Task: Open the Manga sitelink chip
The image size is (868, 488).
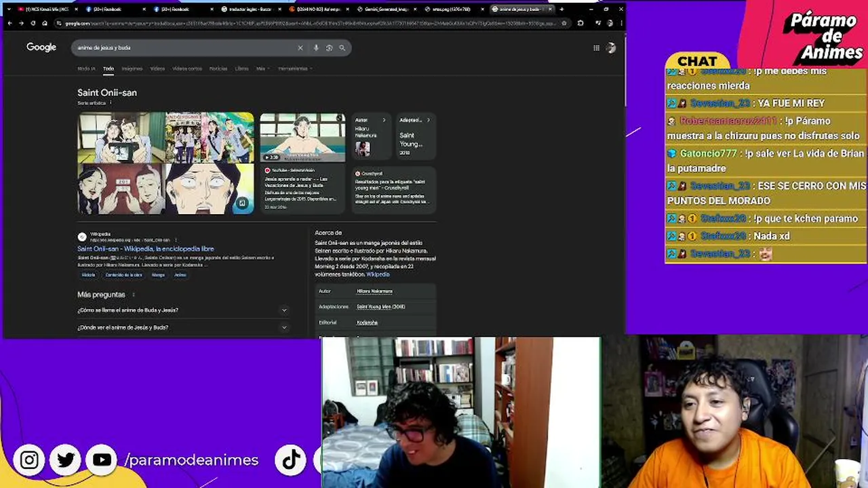Action: coord(158,274)
